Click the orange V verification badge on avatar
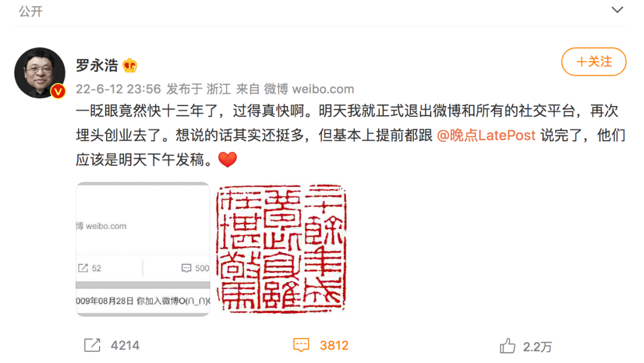The height and width of the screenshot is (363, 644). click(58, 91)
